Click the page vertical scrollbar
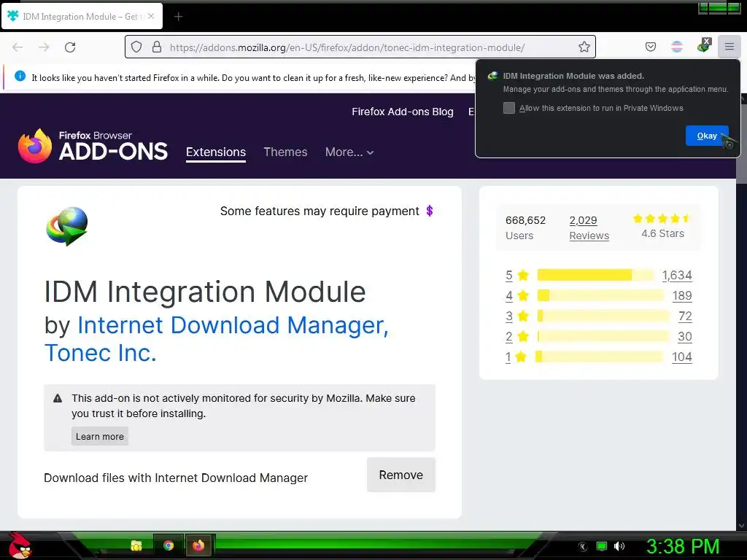The width and height of the screenshot is (747, 560). 741,312
